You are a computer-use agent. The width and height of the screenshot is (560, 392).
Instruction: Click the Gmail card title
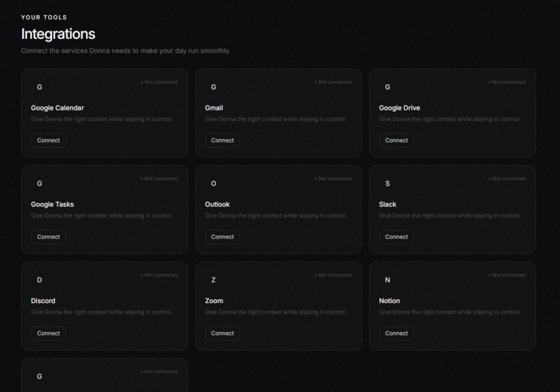pos(214,108)
